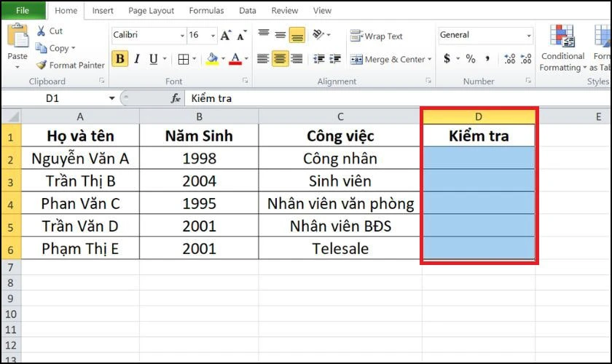
Task: Switch to the Insert tab
Action: click(x=103, y=10)
